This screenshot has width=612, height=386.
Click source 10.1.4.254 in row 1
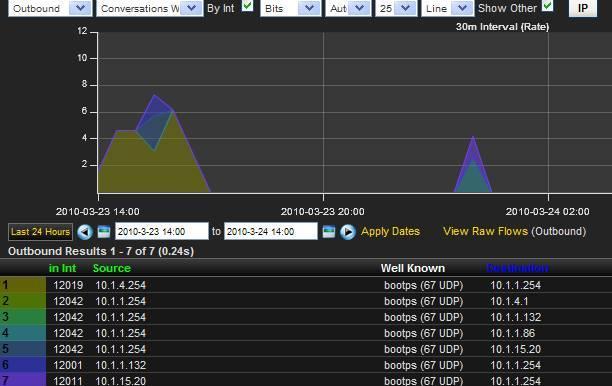coord(121,285)
